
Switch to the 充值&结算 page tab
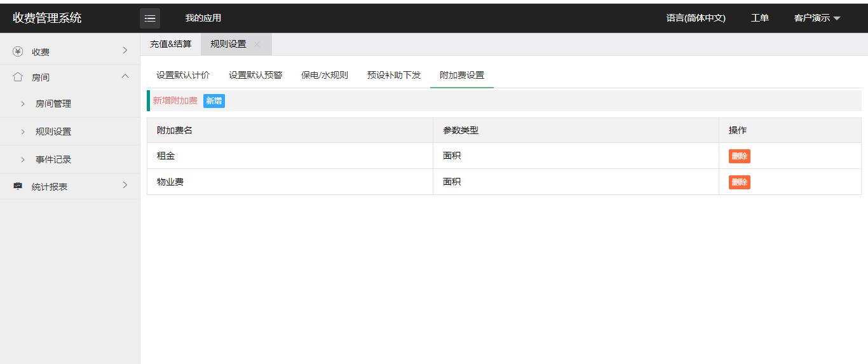[170, 44]
